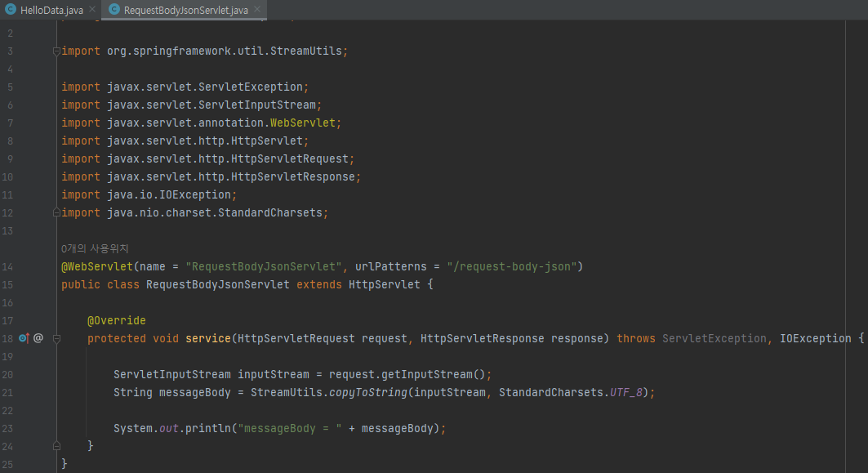
Task: Click the inputStream variable on line 20
Action: 274,374
